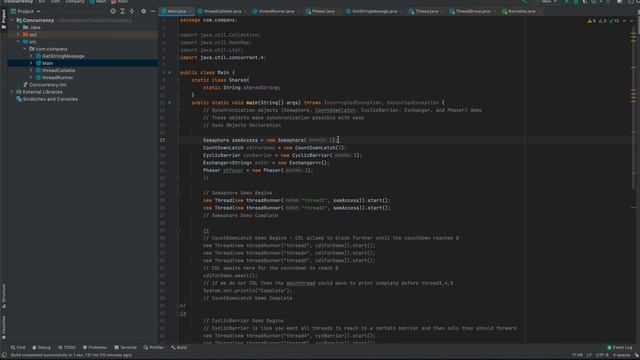Open the Profiler tool window
640x360 pixels.
point(153,348)
